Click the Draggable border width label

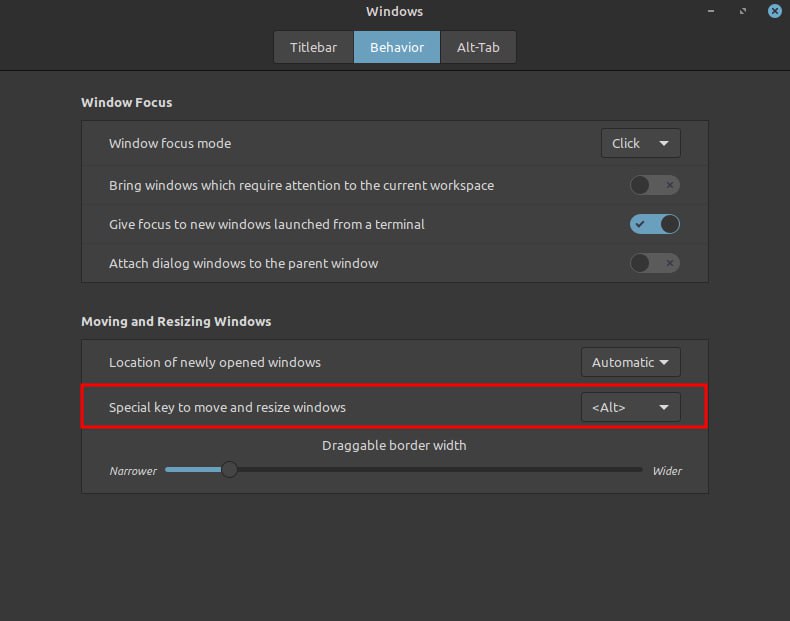(x=394, y=445)
